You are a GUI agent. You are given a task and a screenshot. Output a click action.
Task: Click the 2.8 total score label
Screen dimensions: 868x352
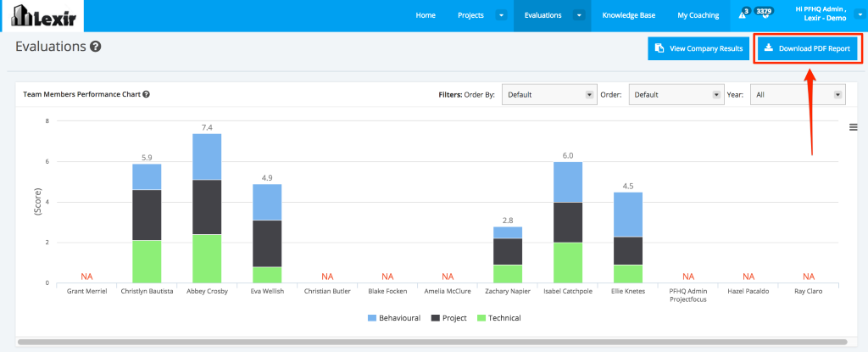tap(508, 221)
